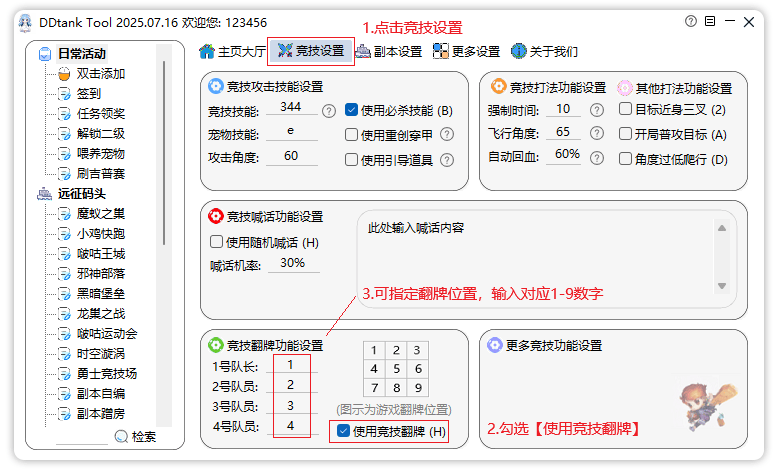Click the 更多竞技功能设置 purple icon
Viewport: 777px width, 473px height.
495,345
